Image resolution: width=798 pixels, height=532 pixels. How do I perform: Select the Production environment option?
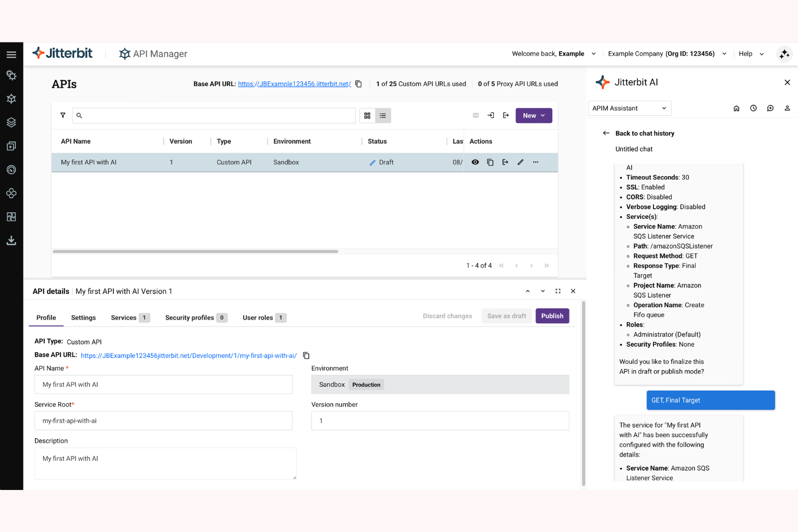pos(367,385)
